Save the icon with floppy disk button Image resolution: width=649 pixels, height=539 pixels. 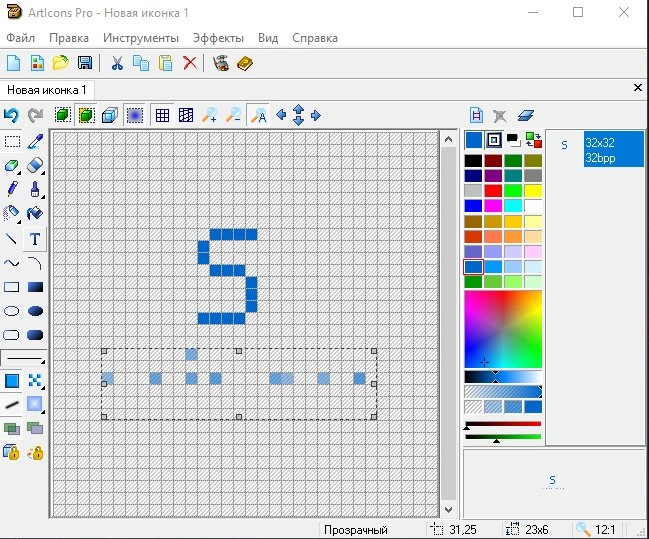point(85,63)
